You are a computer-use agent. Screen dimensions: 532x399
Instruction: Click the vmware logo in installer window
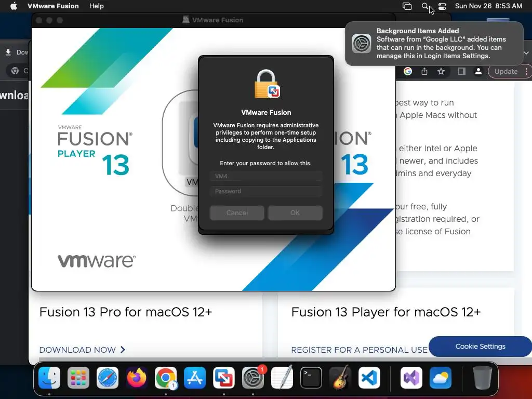pyautogui.click(x=97, y=261)
